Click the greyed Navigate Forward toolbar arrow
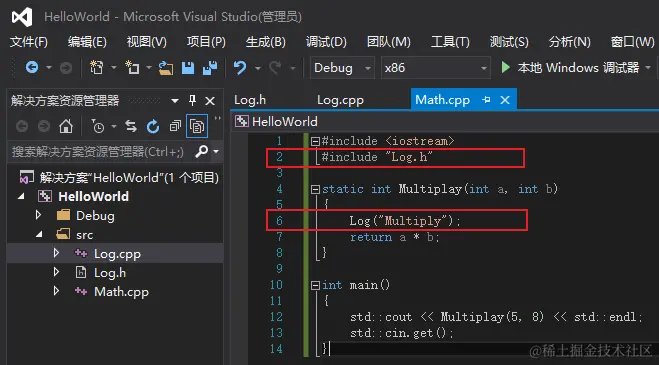The image size is (659, 365). point(66,67)
